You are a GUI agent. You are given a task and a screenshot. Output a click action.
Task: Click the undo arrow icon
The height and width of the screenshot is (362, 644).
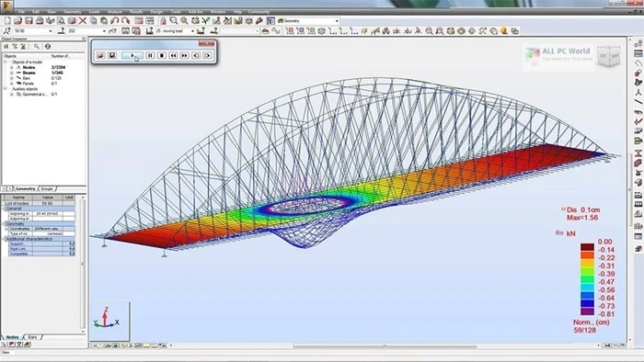coord(115,20)
